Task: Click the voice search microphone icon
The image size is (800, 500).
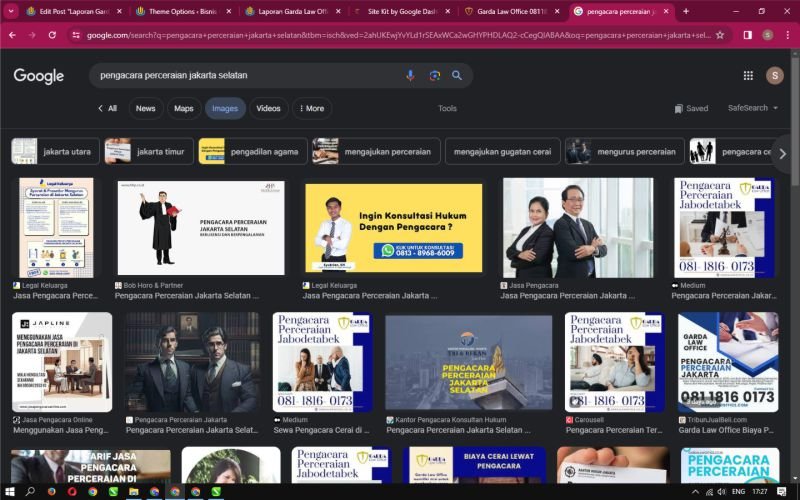Action: pos(410,75)
